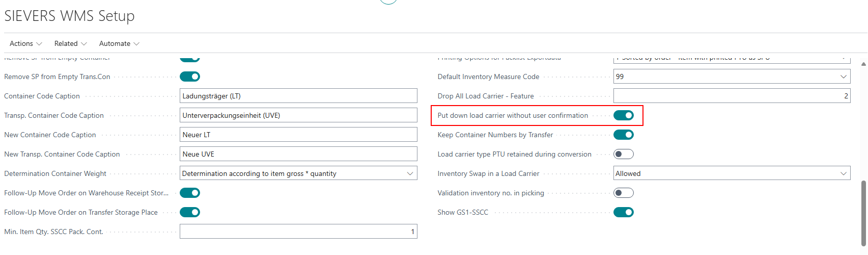Toggle Follow-Up Move Order on Transfer Storage Place
This screenshot has height=255, width=868.
[x=190, y=212]
